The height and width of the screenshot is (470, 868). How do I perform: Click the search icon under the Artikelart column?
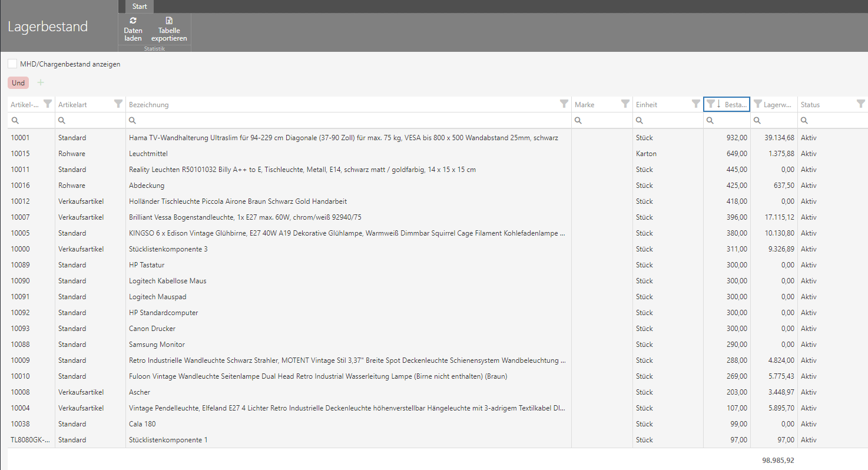click(62, 120)
